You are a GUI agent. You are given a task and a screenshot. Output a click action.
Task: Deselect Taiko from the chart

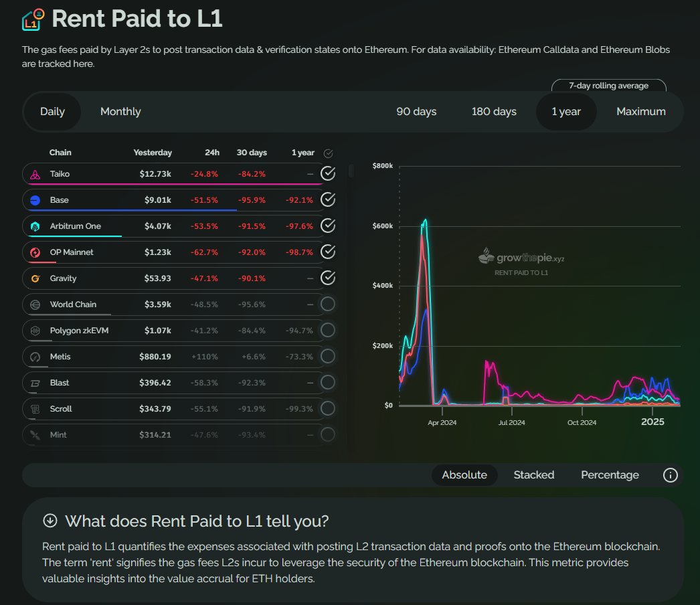(x=328, y=173)
